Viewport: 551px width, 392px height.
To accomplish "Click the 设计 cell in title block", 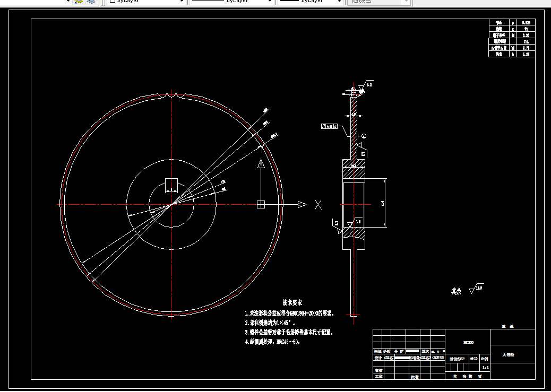I will (378, 358).
